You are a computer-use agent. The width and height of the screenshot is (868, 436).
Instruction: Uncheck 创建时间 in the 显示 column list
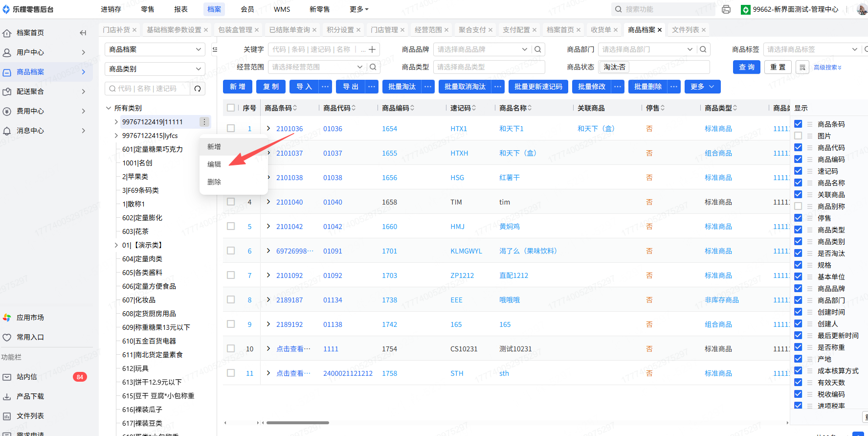click(798, 312)
